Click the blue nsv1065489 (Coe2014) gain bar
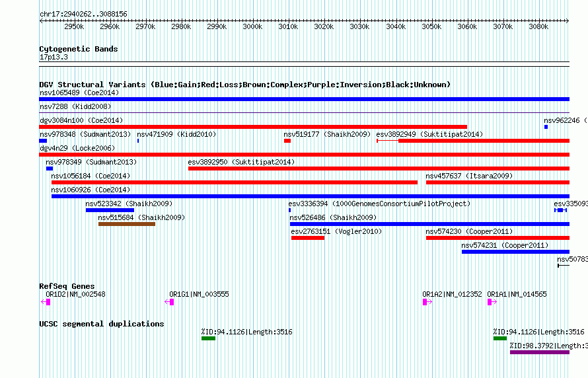Image resolution: width=588 pixels, height=378 pixels. (304, 99)
